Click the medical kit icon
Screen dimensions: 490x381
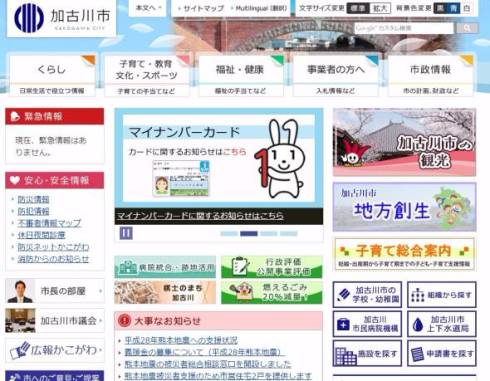343,324
